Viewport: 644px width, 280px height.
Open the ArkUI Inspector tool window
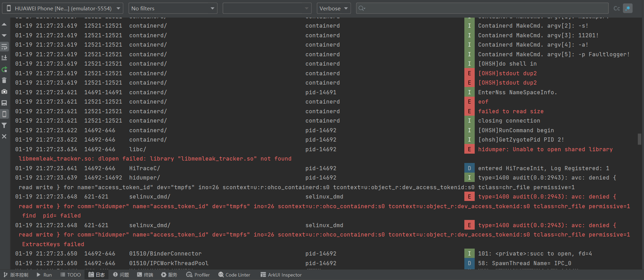281,275
